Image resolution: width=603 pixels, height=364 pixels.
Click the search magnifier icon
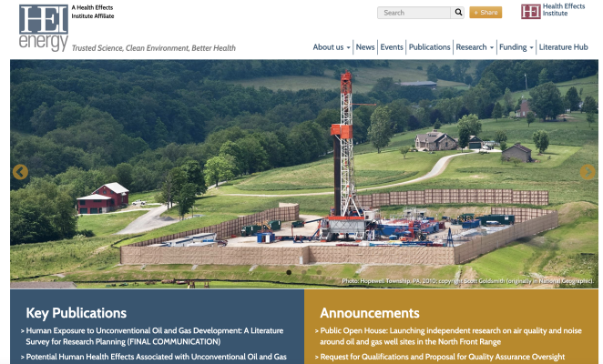457,13
